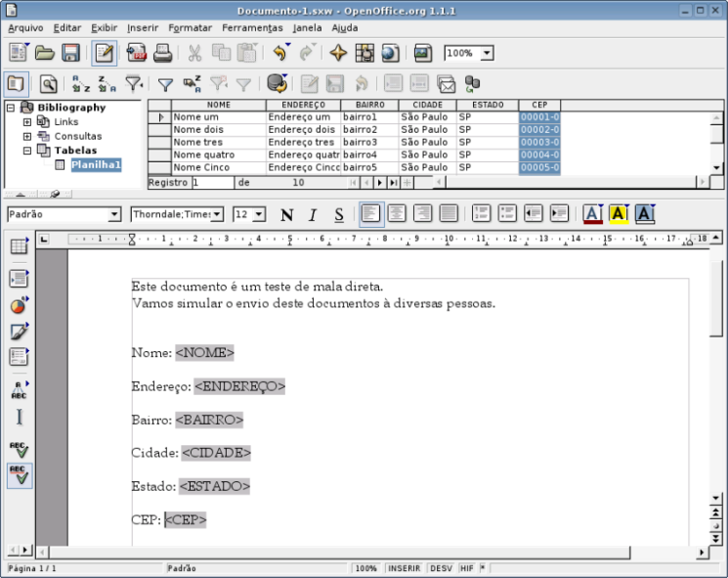
Task: Open font size 12 dropdown
Action: point(259,214)
